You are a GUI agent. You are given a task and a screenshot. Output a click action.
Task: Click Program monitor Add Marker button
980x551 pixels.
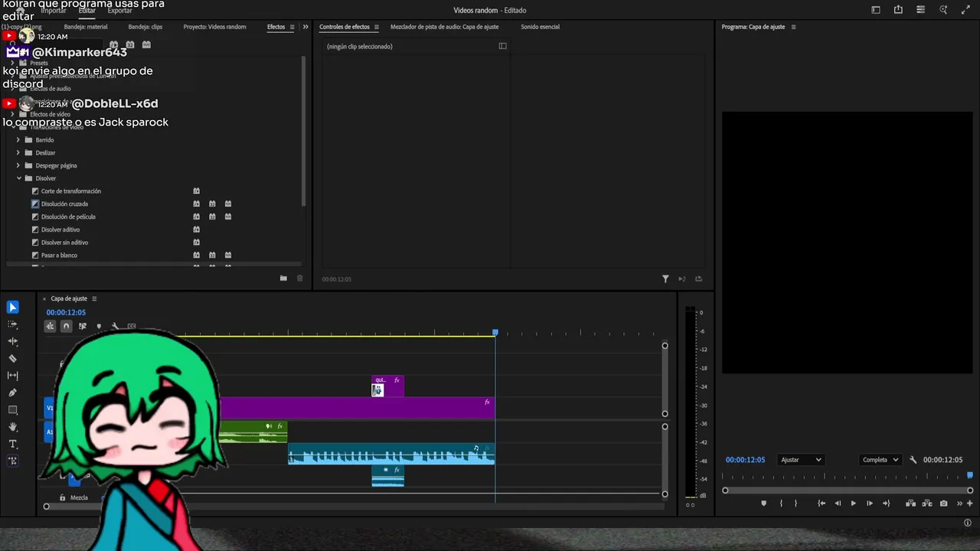763,504
